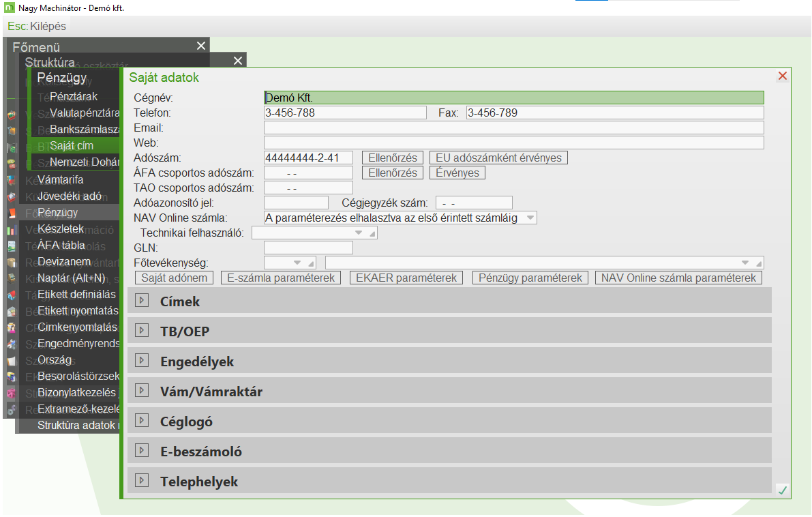Close the Főmenü panel
This screenshot has height=517, width=812.
(x=201, y=46)
